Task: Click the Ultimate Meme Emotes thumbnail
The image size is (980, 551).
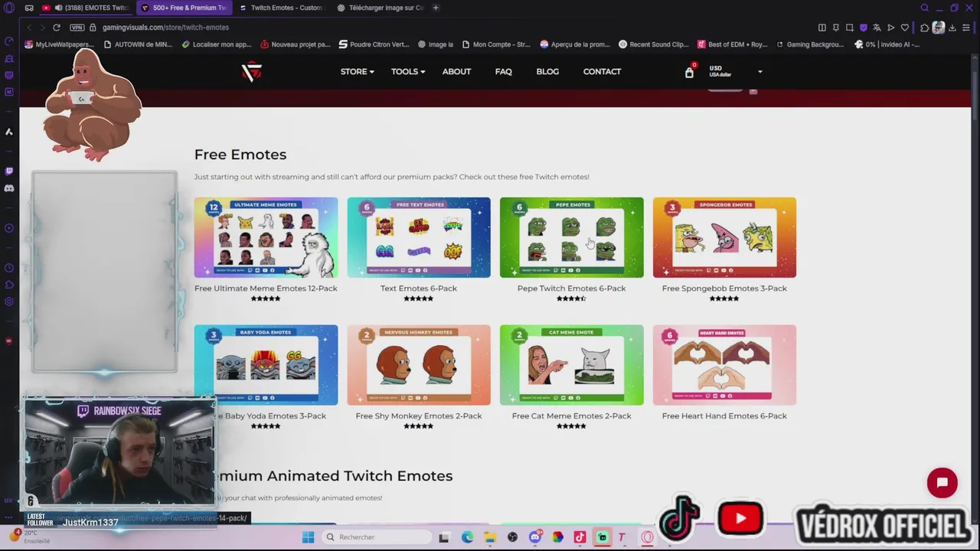Action: [x=266, y=237]
